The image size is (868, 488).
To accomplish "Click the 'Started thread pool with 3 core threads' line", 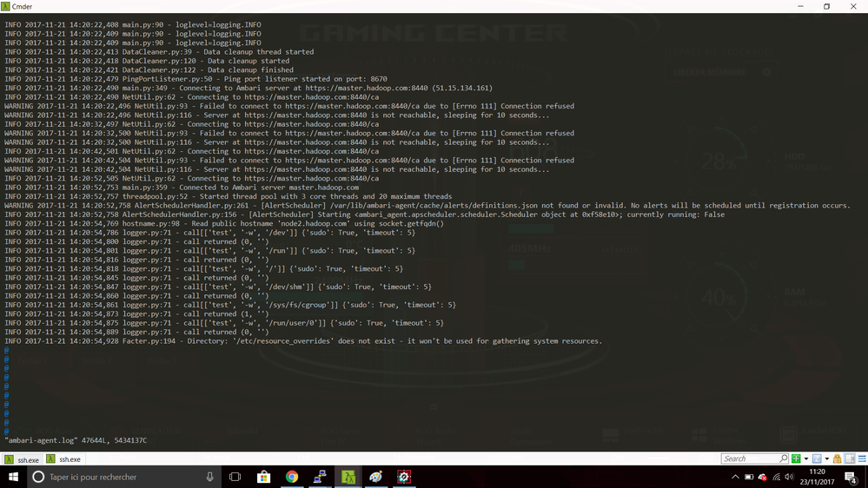I will pos(228,196).
